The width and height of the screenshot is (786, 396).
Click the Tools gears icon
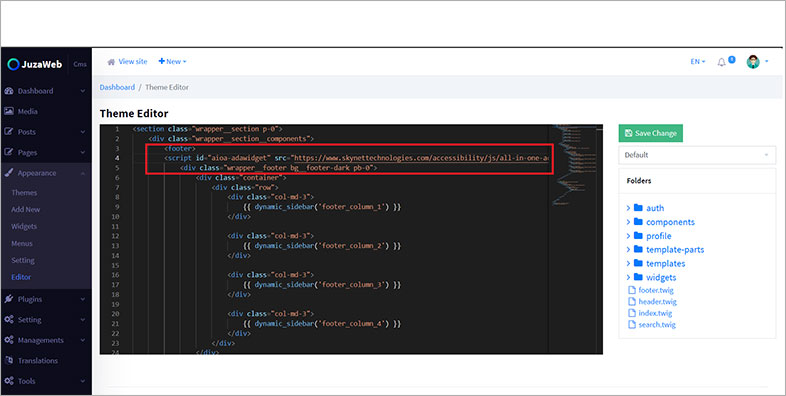tap(9, 381)
